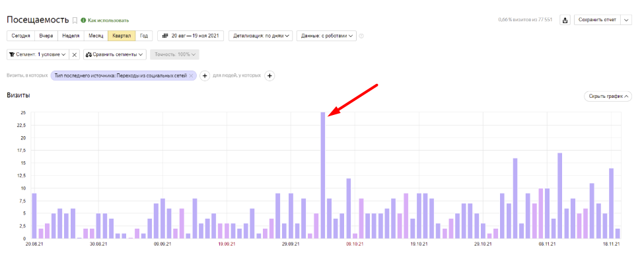The width and height of the screenshot is (644, 261).
Task: Open the Данные: с роботами dropdown
Action: pos(326,36)
